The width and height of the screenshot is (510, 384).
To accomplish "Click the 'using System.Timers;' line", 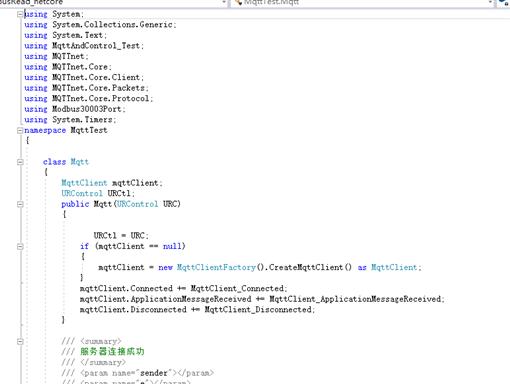I will pyautogui.click(x=70, y=120).
